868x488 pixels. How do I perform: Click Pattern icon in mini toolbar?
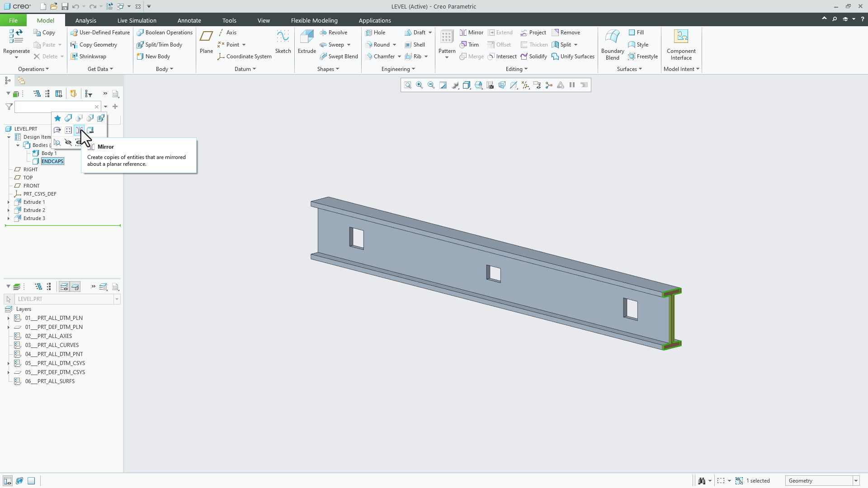click(68, 130)
